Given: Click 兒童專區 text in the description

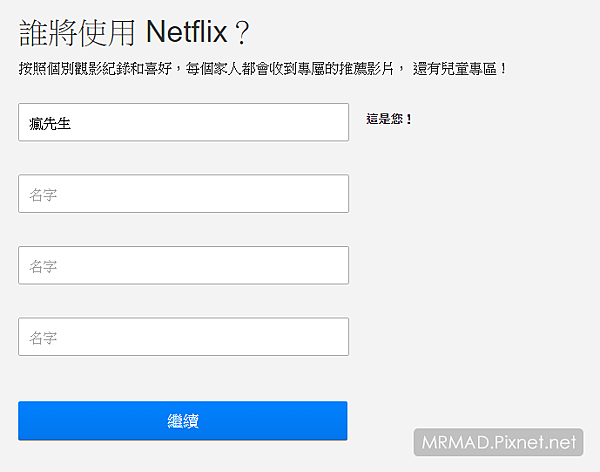Looking at the screenshot, I should tap(466, 69).
